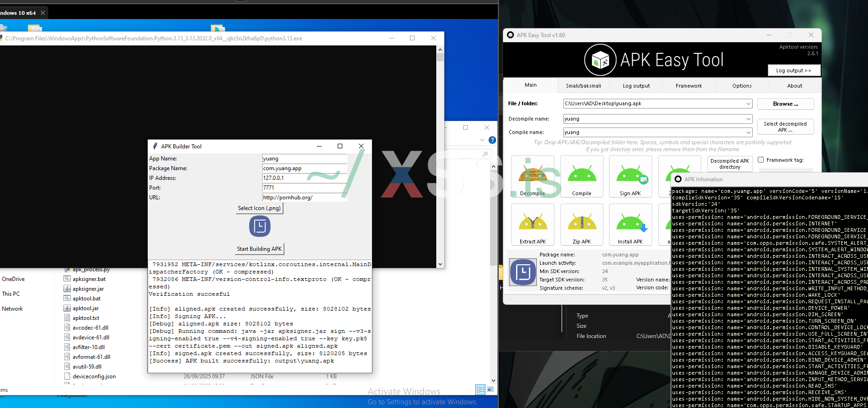Switch Explorer to details view icon
Image resolution: width=868 pixels, height=408 pixels.
(481, 389)
